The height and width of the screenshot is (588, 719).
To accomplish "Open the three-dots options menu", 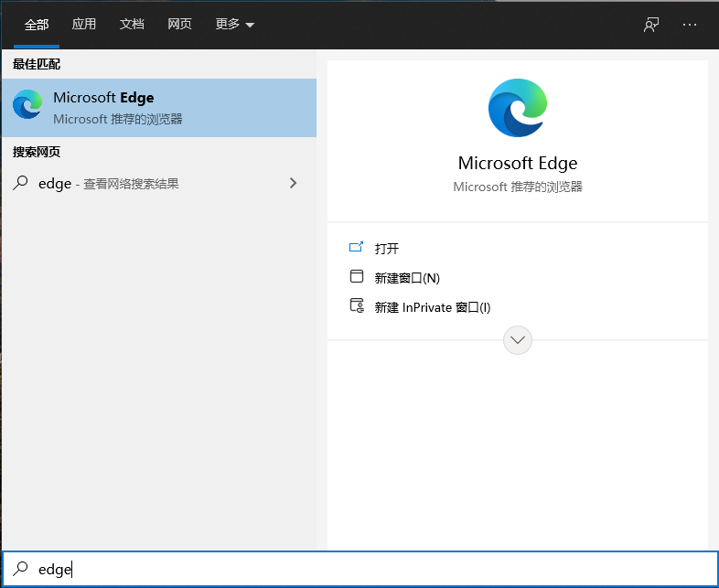I will [x=689, y=25].
